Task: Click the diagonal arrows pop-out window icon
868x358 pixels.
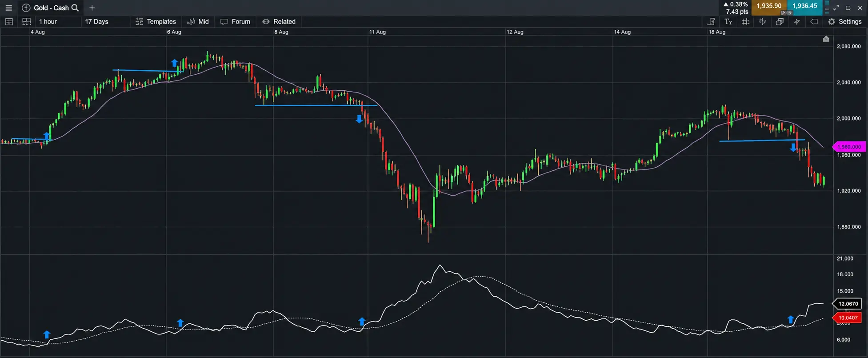Action: point(836,8)
